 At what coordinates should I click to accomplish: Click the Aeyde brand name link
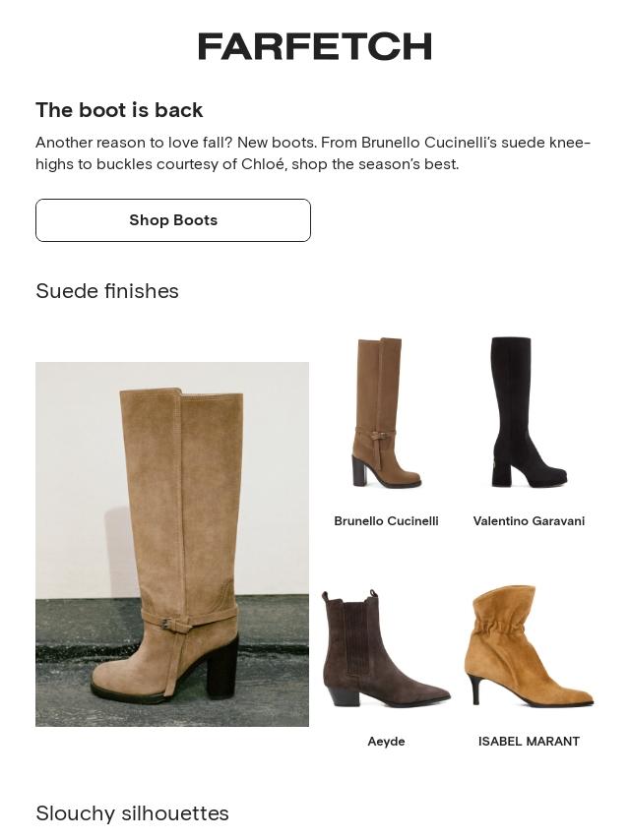[x=386, y=742]
